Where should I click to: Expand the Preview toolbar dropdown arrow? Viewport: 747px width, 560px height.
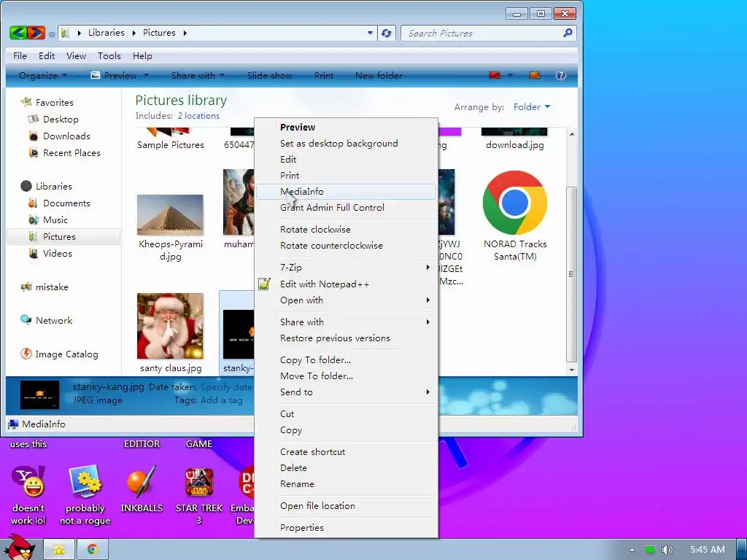click(x=146, y=75)
